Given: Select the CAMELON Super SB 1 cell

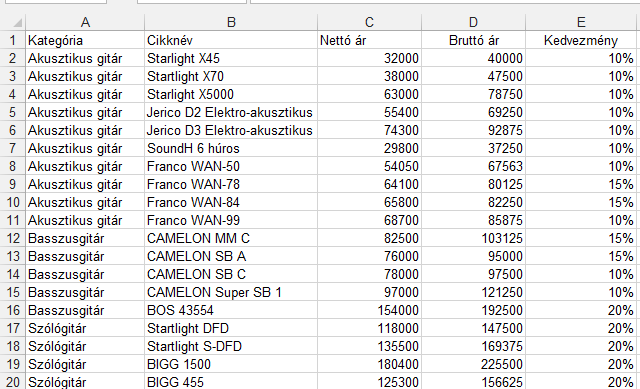Looking at the screenshot, I should (231, 292).
